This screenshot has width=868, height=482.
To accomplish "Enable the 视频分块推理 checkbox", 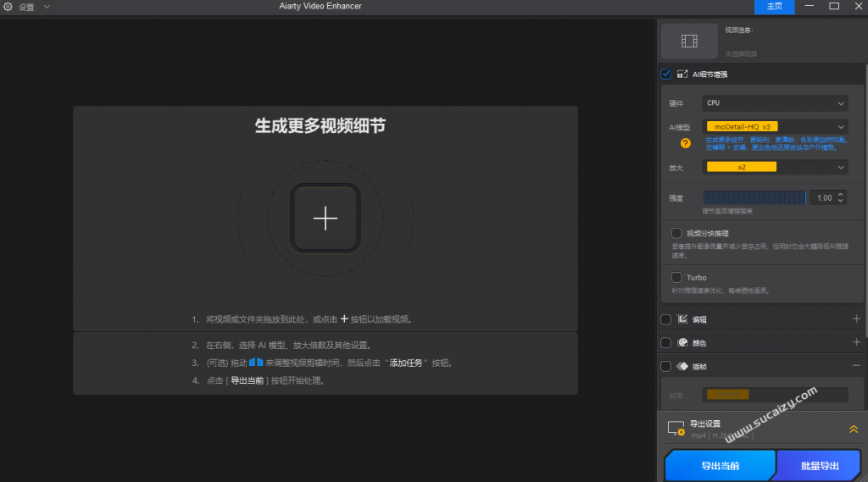I will pos(676,233).
